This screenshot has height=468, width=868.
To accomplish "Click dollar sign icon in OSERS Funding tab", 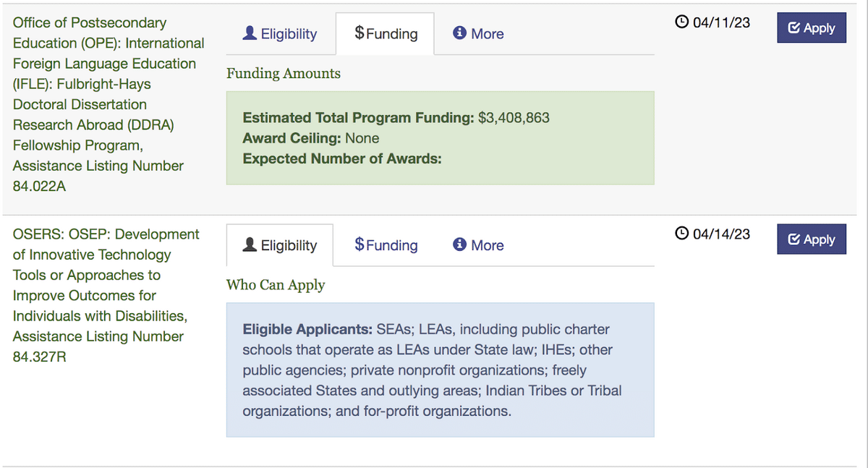I will (359, 244).
